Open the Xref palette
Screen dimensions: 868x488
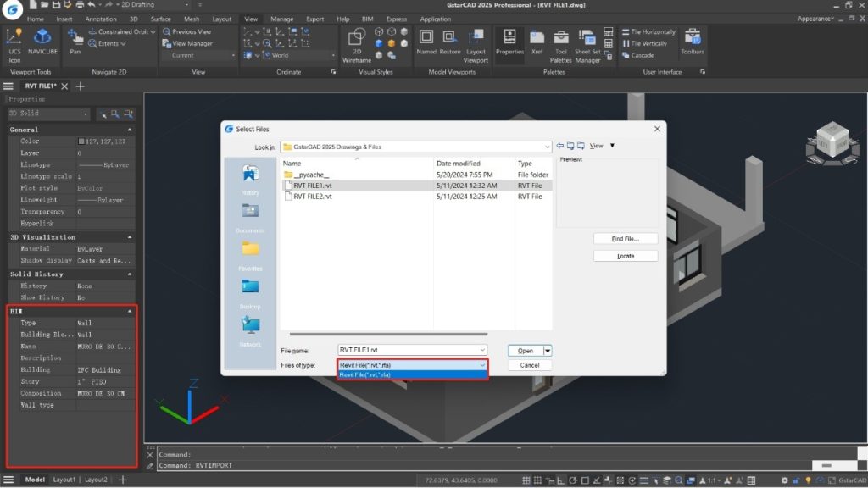click(537, 40)
